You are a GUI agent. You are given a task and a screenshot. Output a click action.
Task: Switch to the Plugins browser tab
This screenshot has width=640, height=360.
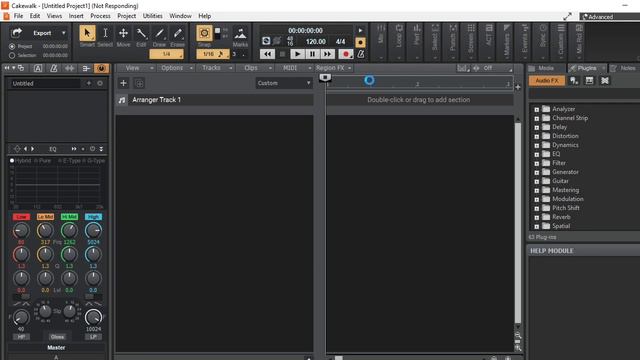coord(587,68)
